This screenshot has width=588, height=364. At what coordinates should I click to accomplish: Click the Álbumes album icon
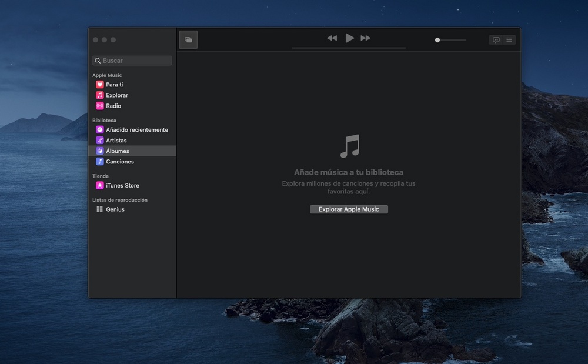[100, 151]
